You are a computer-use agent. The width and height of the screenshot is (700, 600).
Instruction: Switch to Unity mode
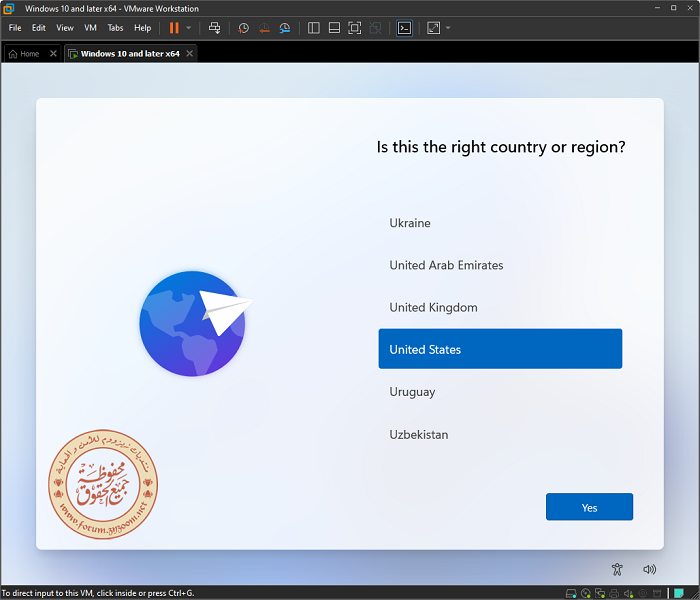[x=375, y=28]
